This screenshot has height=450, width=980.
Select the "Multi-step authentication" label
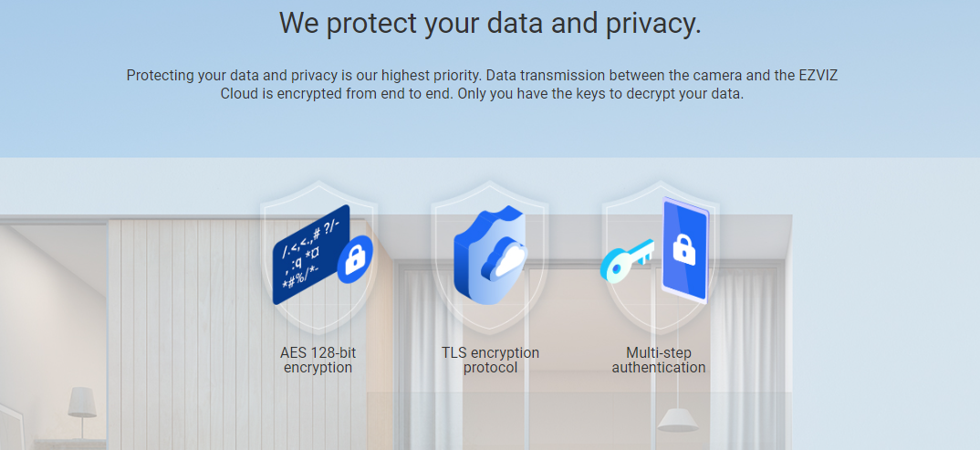(x=659, y=360)
